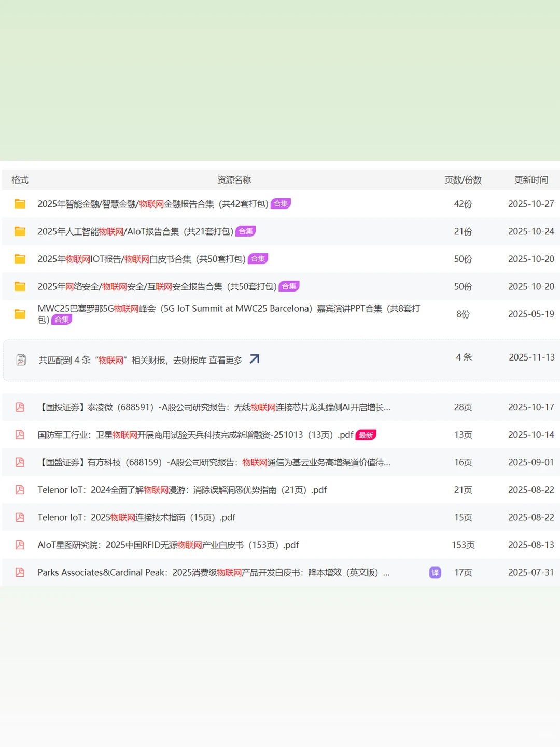560x747 pixels.
Task: Click the date 2025-11-13
Action: pos(531,357)
